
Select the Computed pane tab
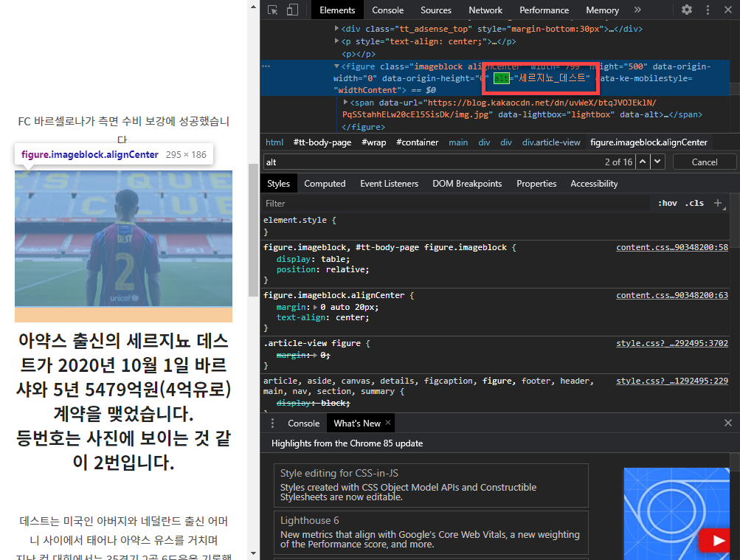325,184
